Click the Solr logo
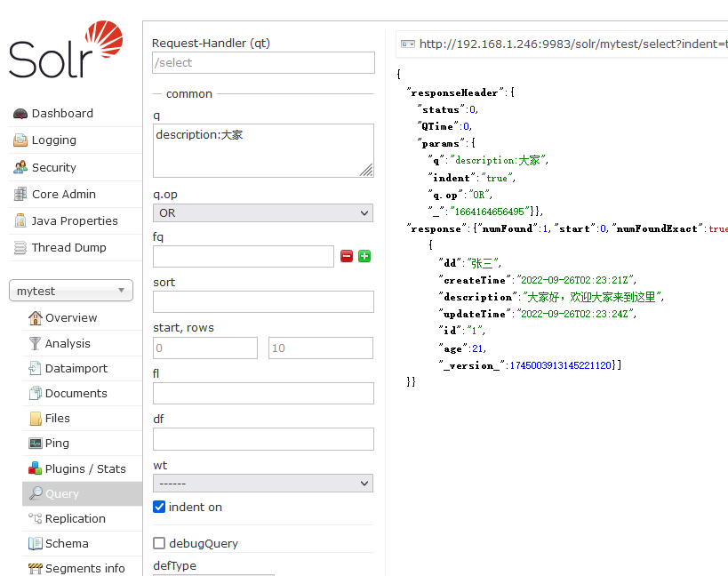The width and height of the screenshot is (728, 576). 66,49
